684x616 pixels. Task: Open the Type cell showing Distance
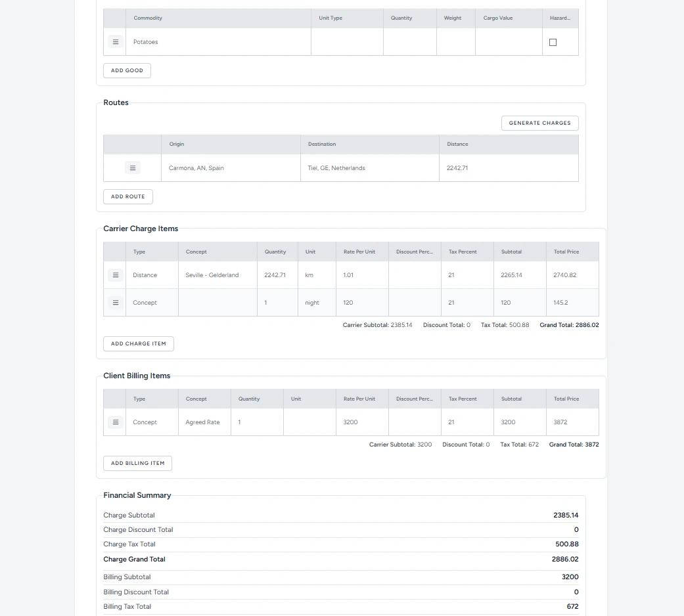tap(151, 275)
